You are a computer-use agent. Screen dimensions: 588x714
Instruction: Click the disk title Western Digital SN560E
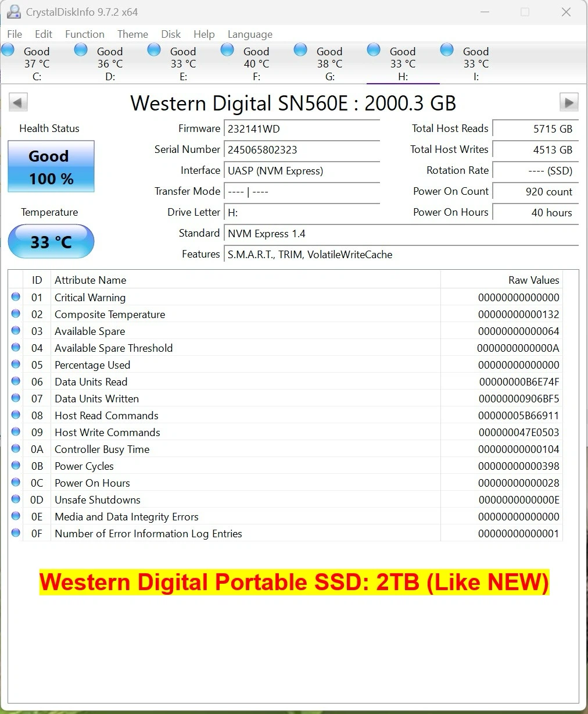(x=293, y=103)
